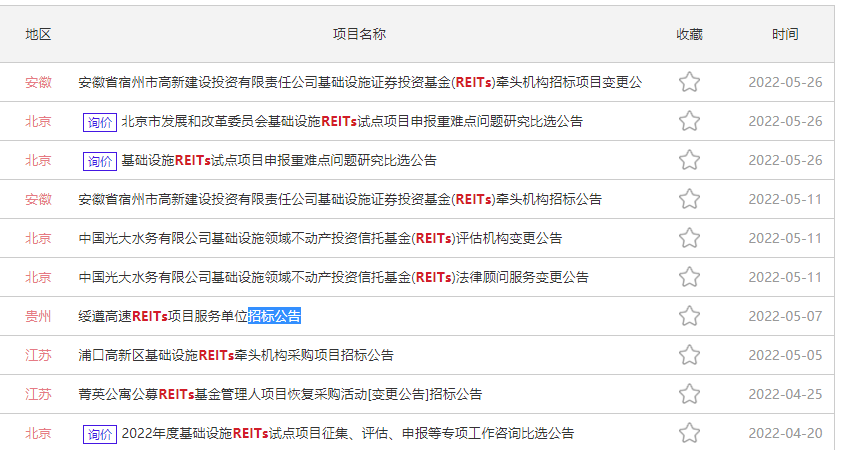Click date 2022-05-26 in 招标项目变更公告 row

coord(785,82)
